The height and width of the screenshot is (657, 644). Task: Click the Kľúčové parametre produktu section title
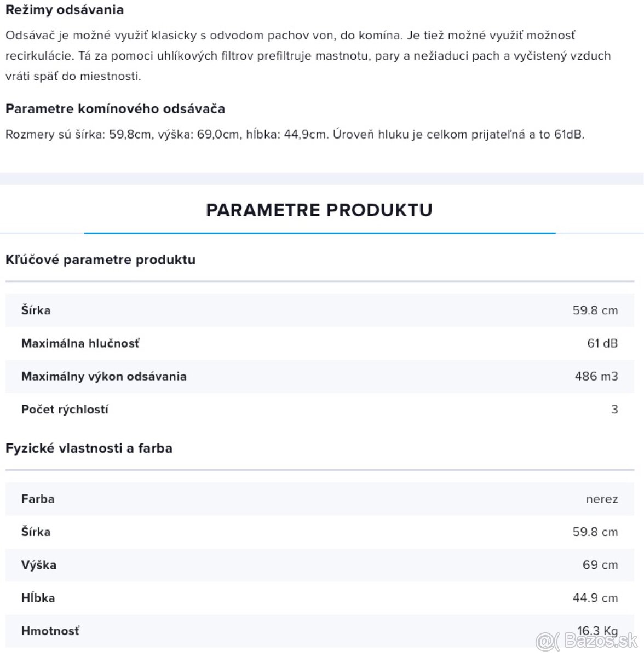point(100,260)
